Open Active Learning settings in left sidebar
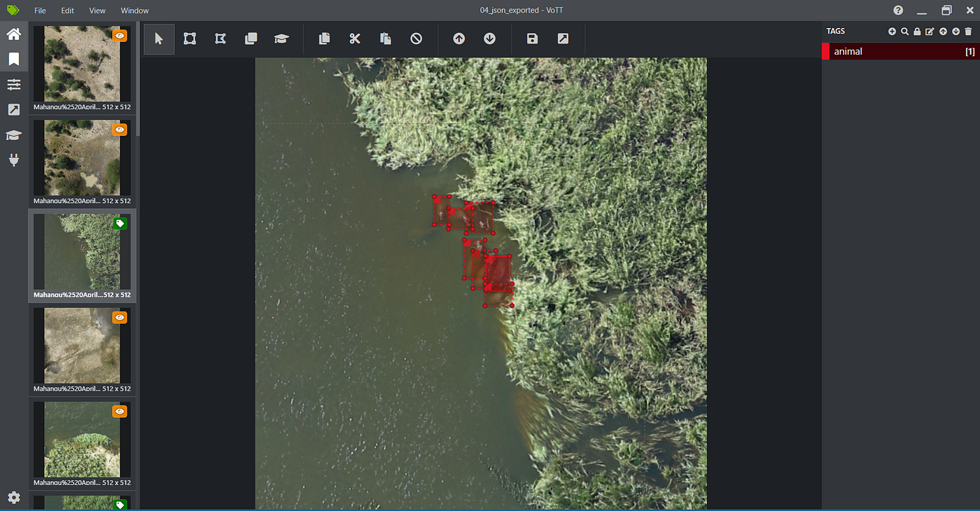Screen dimensions: 980x511 (x=14, y=135)
